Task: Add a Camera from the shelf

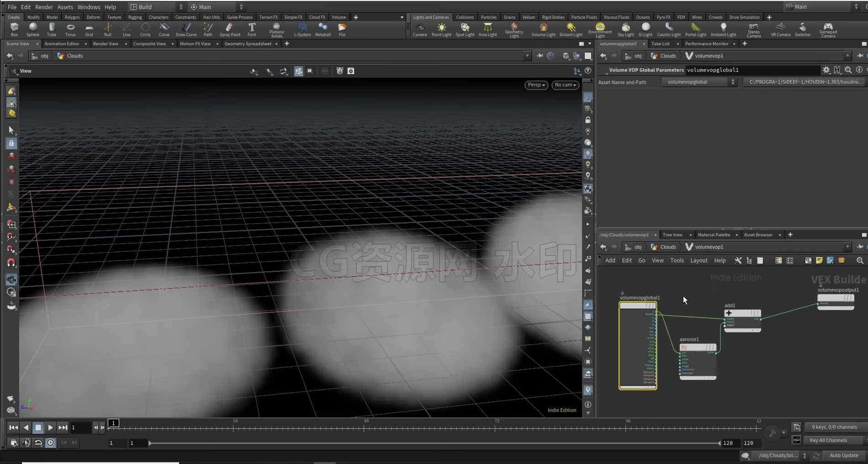Action: (x=419, y=30)
